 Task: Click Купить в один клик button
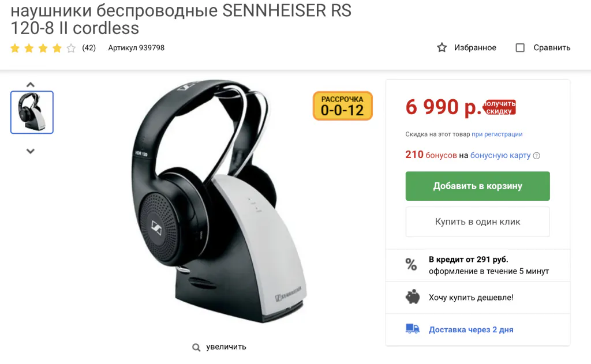(477, 222)
